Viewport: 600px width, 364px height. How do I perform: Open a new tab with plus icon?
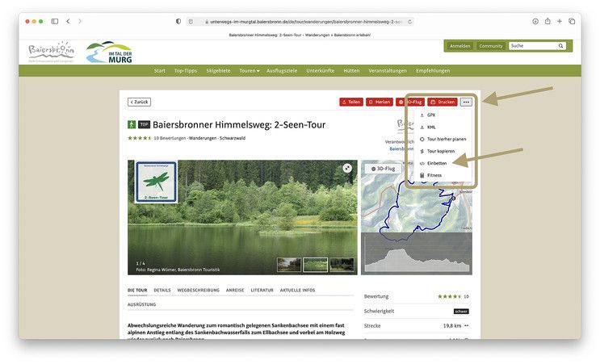click(x=560, y=22)
